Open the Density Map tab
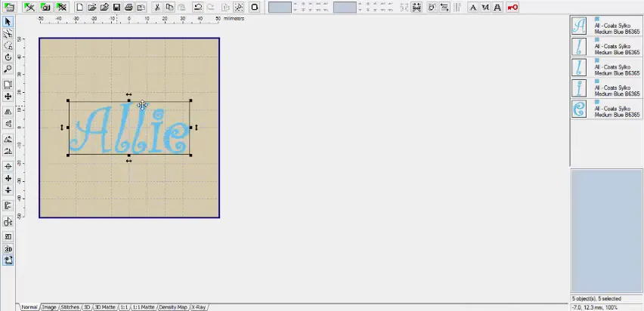The image size is (644, 311). [x=173, y=307]
